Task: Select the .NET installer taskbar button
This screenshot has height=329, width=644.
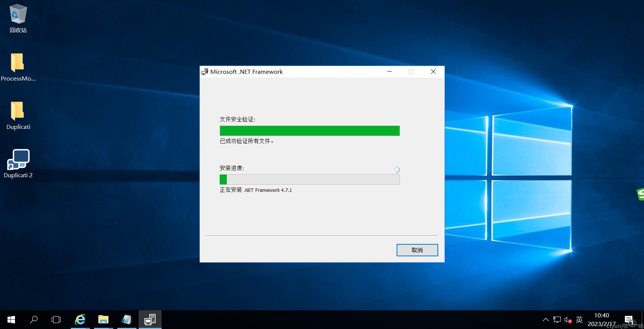Action: pos(150,320)
